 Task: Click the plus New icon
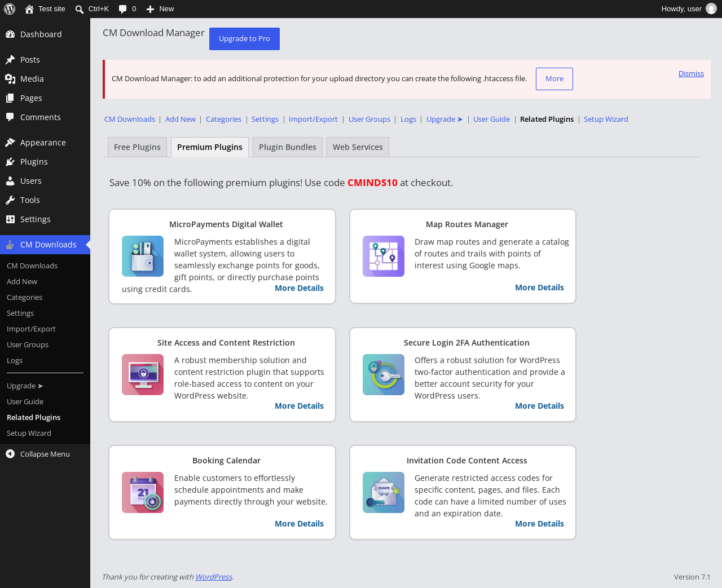[x=150, y=9]
